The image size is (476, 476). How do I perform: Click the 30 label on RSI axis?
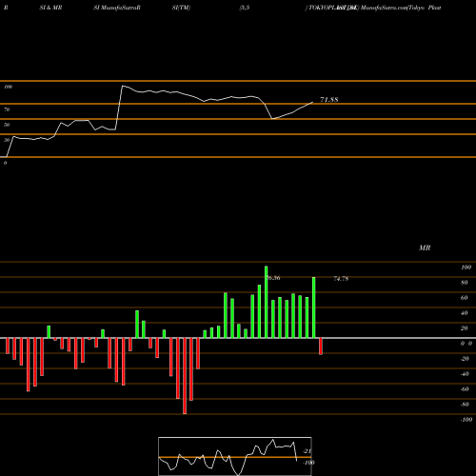point(7,140)
